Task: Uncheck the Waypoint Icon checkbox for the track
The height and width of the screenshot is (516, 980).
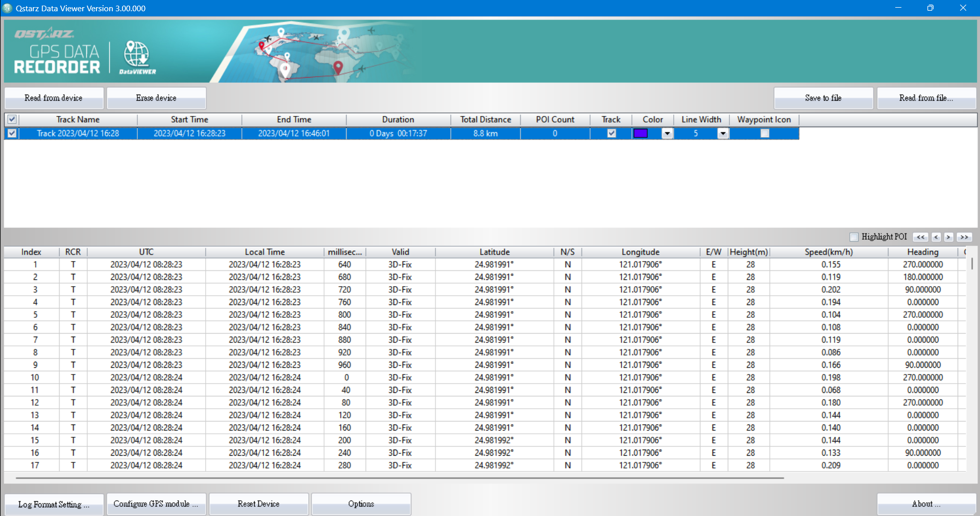Action: coord(764,133)
